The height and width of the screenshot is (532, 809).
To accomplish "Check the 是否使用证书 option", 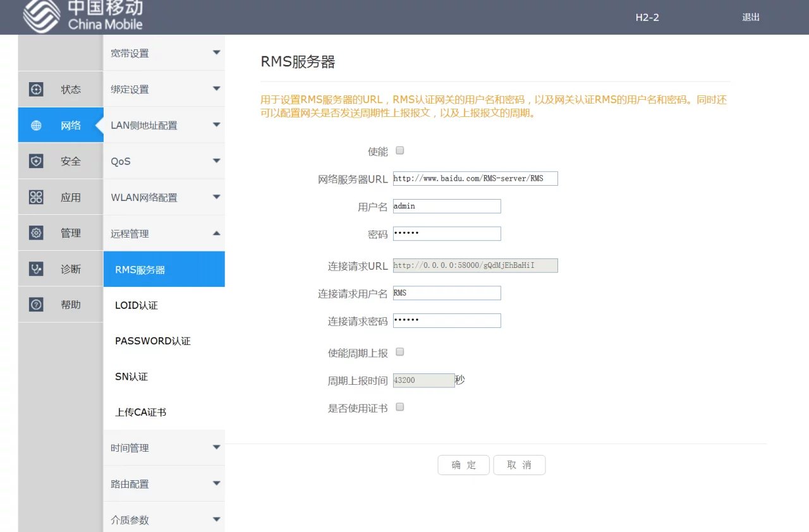I will pos(399,407).
